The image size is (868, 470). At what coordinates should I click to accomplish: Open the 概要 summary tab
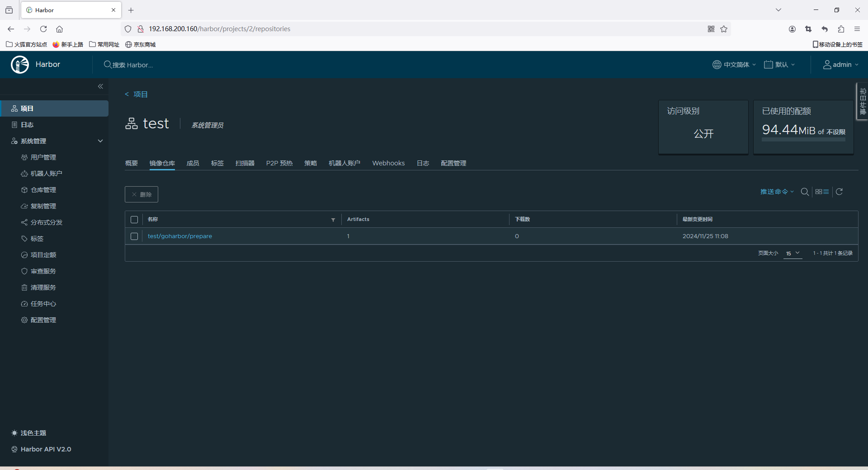pos(132,163)
